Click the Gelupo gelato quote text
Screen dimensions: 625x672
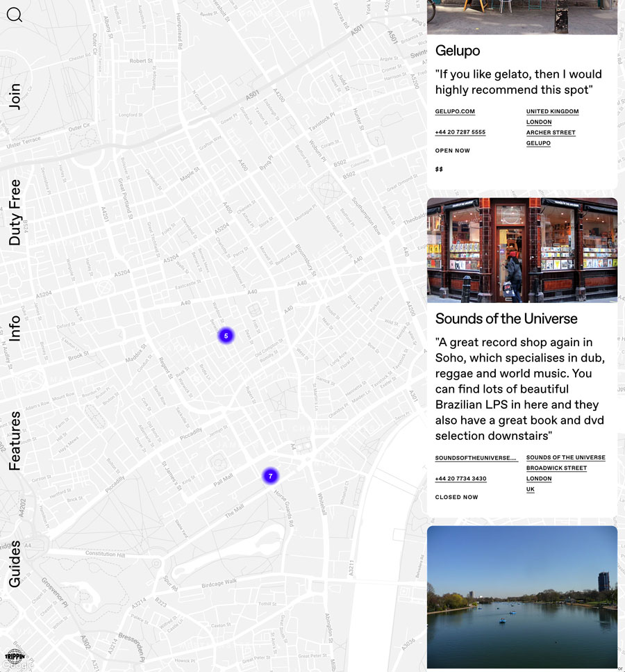tap(518, 82)
